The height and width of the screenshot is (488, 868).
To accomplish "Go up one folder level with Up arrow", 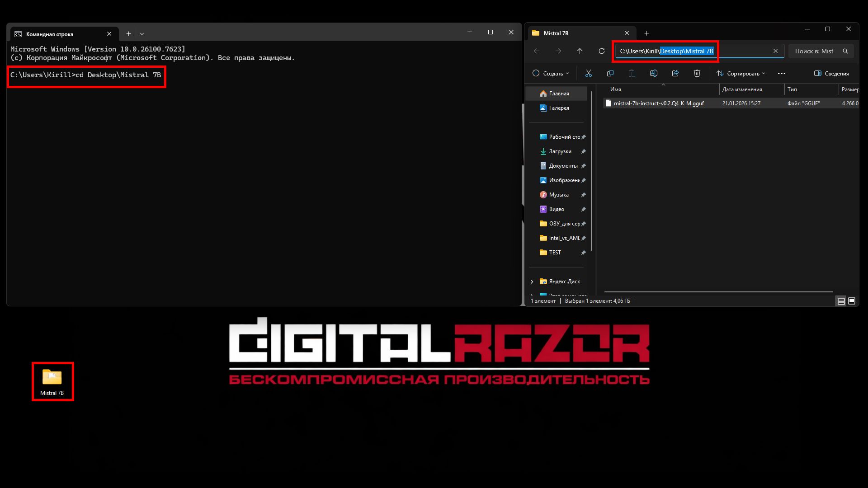I will pyautogui.click(x=580, y=51).
